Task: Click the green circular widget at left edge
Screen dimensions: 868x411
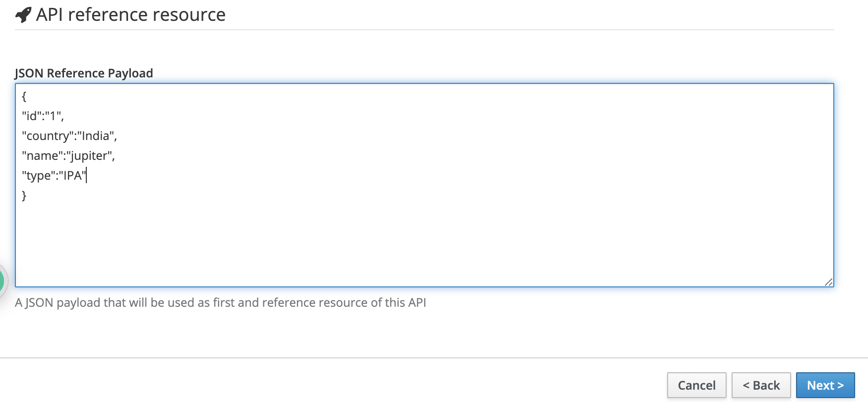Action: (x=1, y=281)
